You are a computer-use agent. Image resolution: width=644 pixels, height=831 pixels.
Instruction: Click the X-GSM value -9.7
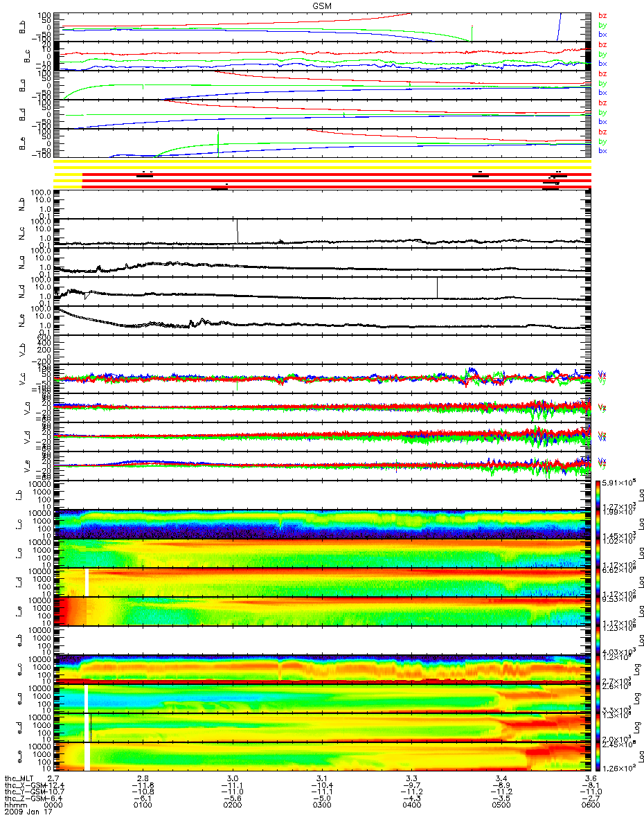click(x=412, y=785)
